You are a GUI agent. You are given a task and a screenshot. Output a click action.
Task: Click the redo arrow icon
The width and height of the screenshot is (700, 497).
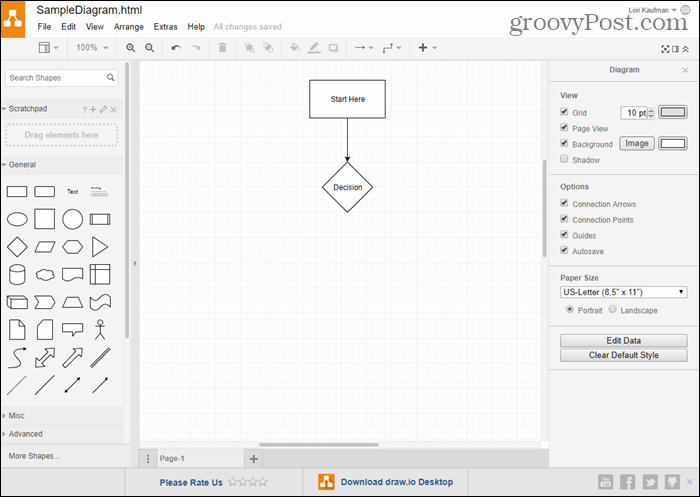(196, 48)
